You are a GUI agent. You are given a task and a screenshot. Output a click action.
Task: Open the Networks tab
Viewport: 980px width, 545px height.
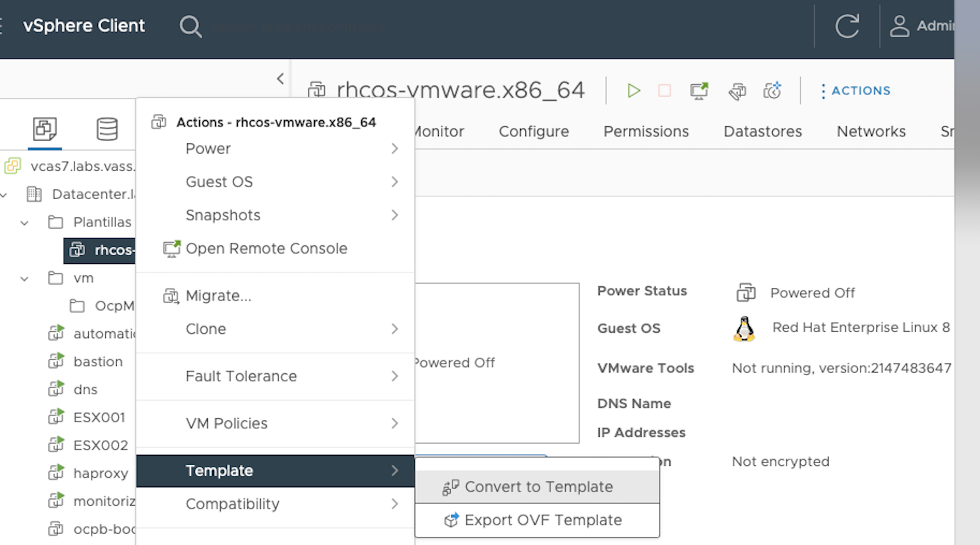(871, 131)
